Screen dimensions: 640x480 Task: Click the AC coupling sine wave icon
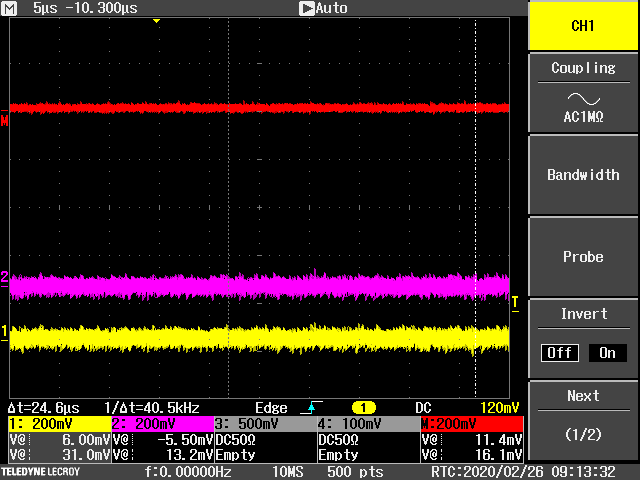[x=583, y=97]
